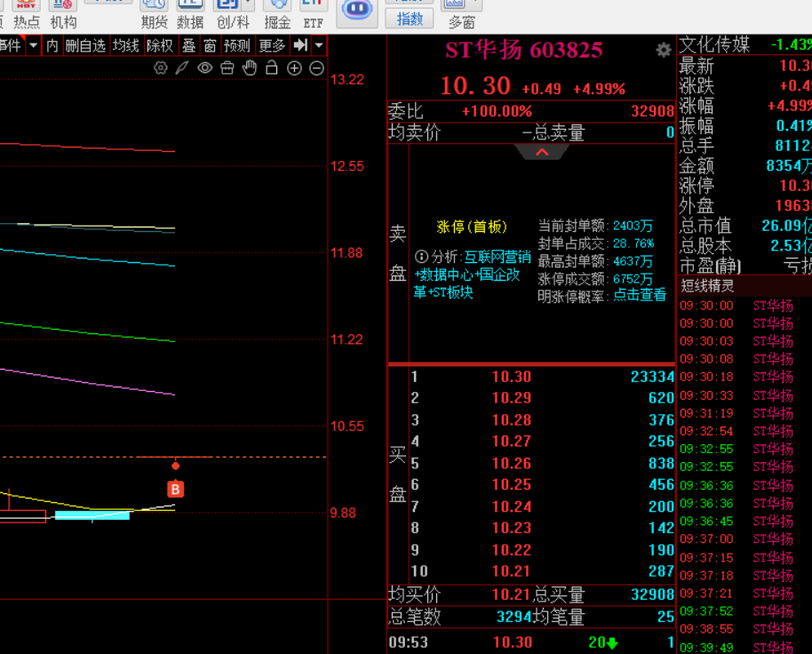Viewport: 812px width, 654px height.
Task: Open the 掘金 toolbar button
Action: [x=277, y=14]
